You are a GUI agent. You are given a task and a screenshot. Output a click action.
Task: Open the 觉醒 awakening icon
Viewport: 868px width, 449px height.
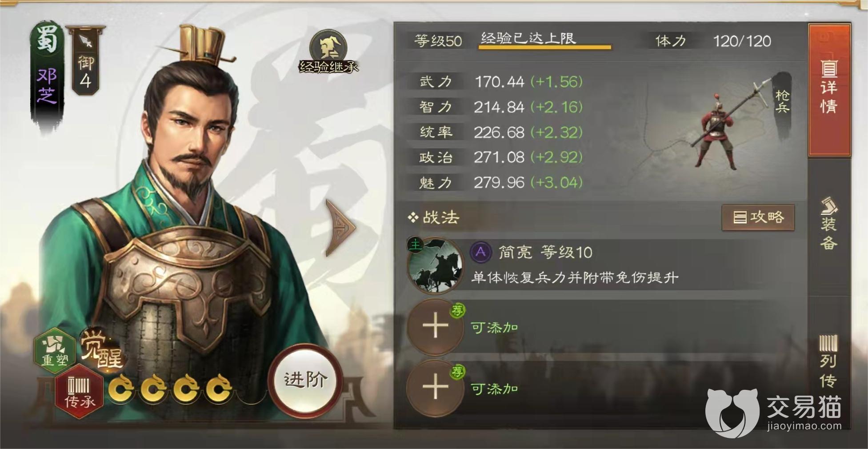(x=101, y=350)
